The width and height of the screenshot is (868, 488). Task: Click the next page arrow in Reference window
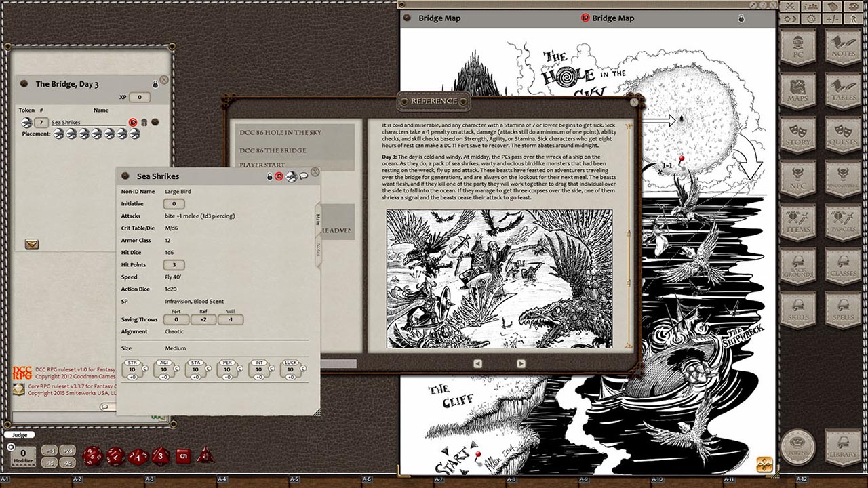coord(519,363)
